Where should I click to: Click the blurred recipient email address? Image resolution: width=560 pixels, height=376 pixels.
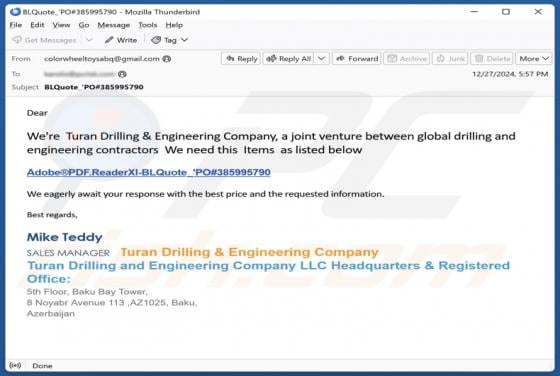point(79,74)
